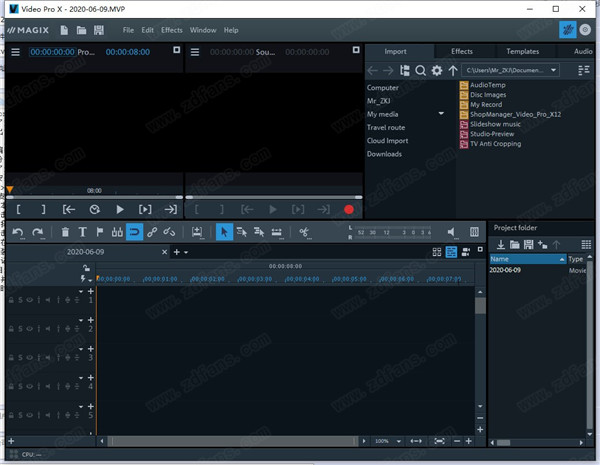Open new movie tab dropdown arrow
The width and height of the screenshot is (600, 465).
[186, 252]
